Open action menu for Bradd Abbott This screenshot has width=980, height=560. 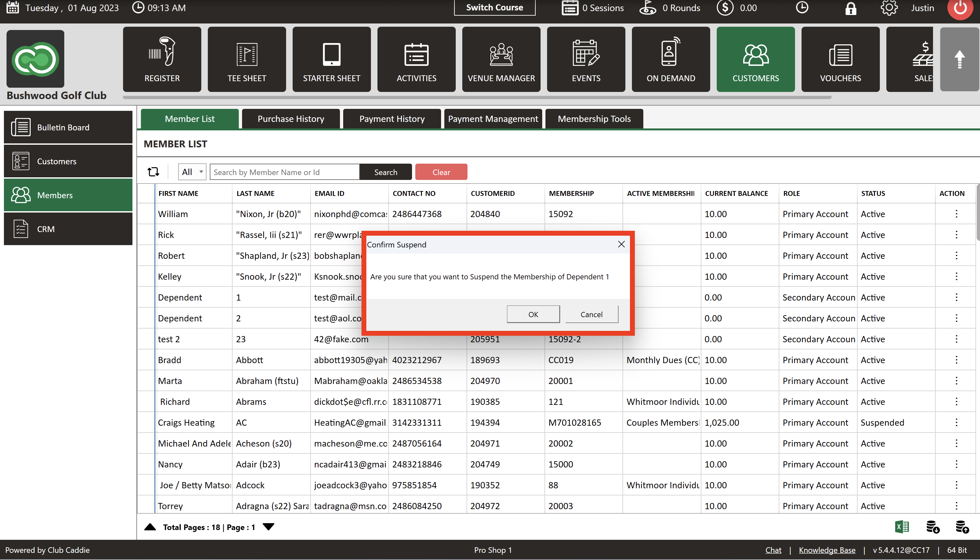(956, 360)
